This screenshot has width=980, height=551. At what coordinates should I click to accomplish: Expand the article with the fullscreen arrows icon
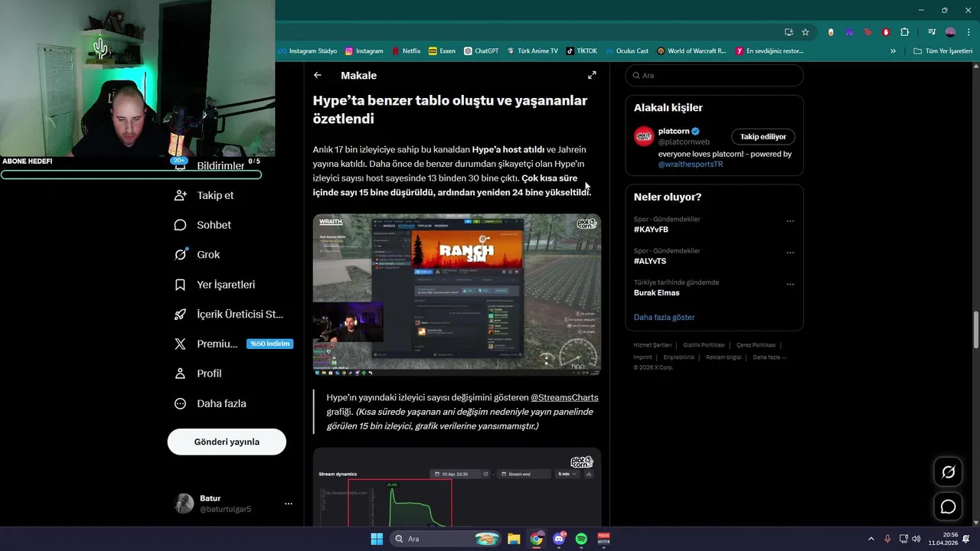[592, 75]
